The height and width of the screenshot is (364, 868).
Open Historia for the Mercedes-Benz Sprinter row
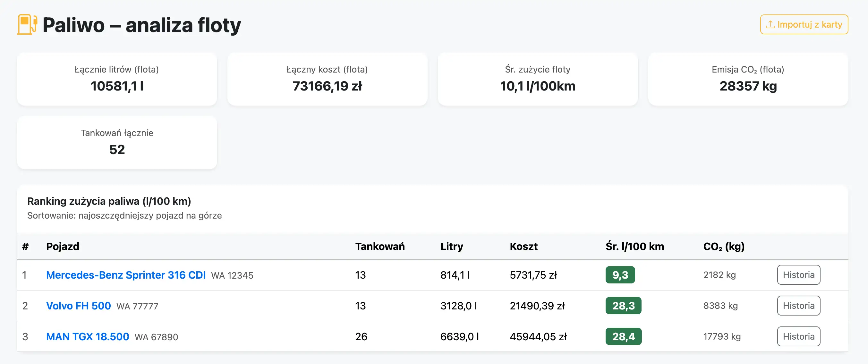coord(799,275)
